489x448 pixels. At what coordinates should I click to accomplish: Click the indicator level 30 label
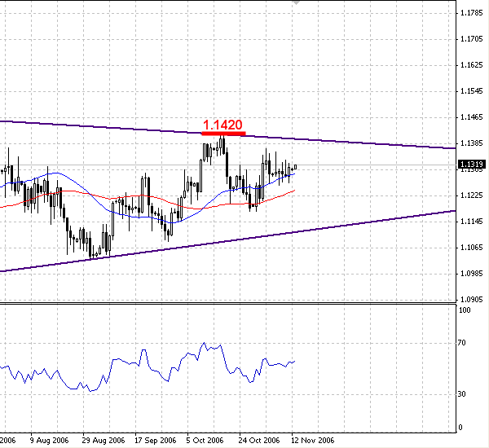click(462, 394)
